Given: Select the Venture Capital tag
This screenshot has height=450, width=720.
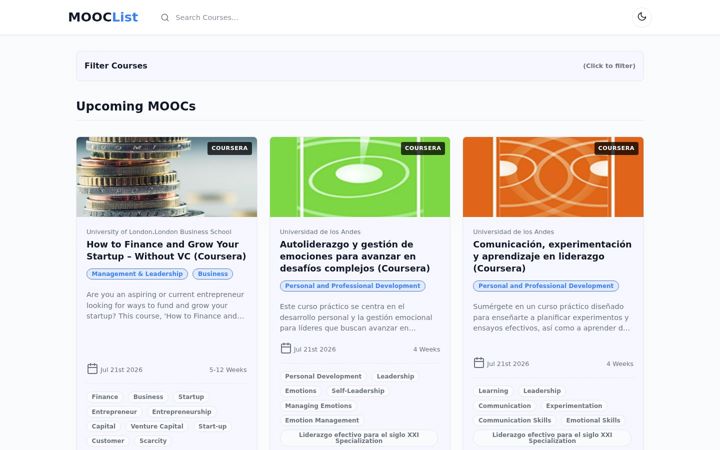Looking at the screenshot, I should click(157, 426).
